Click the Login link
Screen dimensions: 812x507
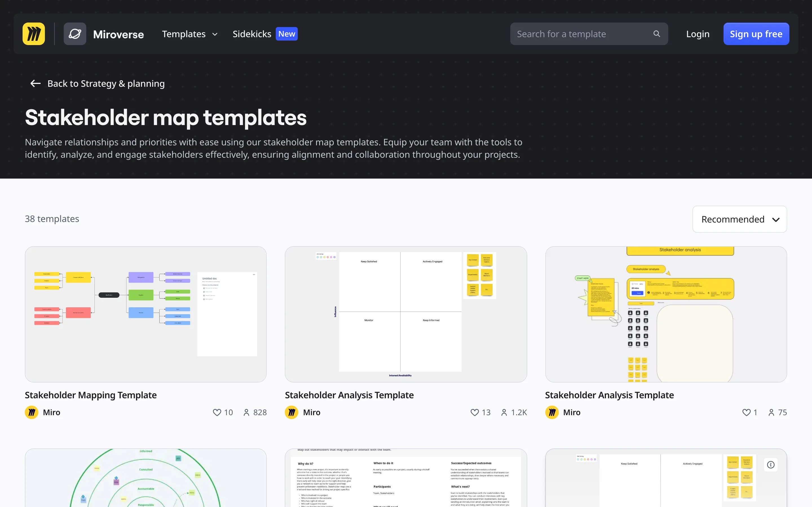coord(698,34)
